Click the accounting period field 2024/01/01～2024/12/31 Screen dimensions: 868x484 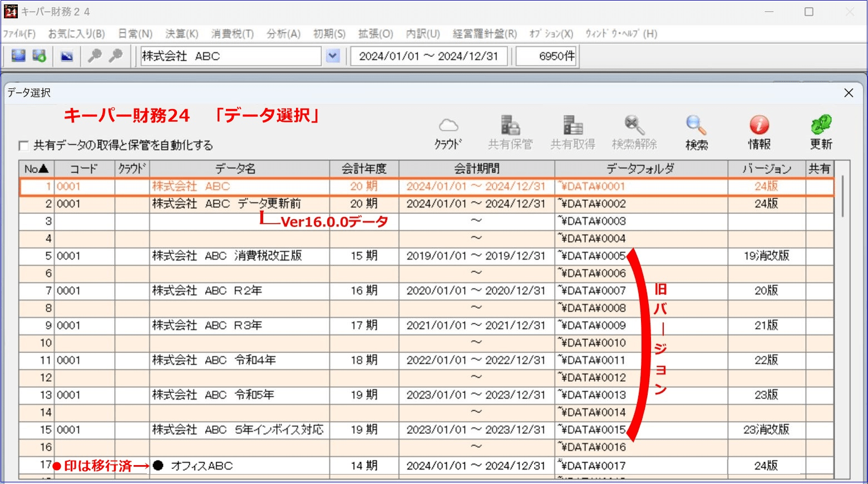point(428,56)
